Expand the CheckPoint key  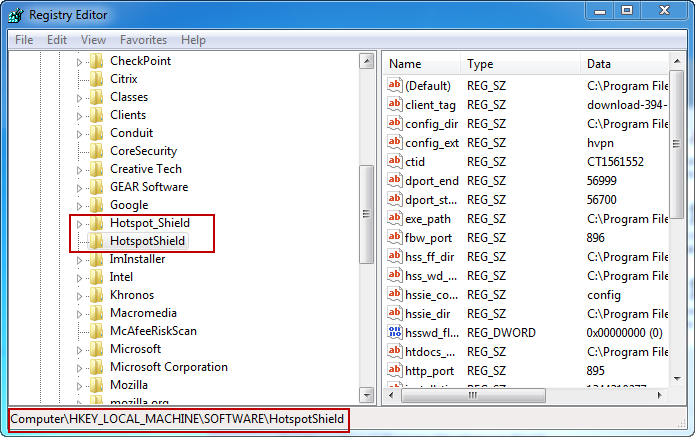click(79, 62)
